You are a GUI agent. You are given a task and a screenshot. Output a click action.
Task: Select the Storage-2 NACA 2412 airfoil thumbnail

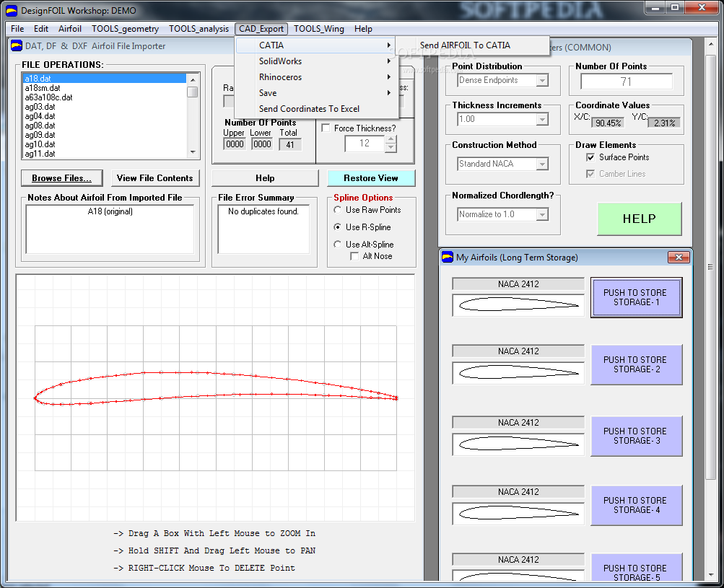(518, 372)
